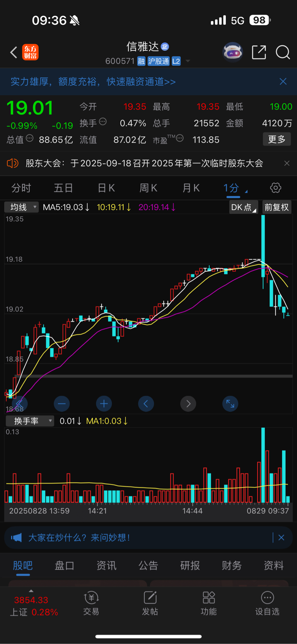Expand the 1分 period dropdown

pyautogui.click(x=235, y=188)
